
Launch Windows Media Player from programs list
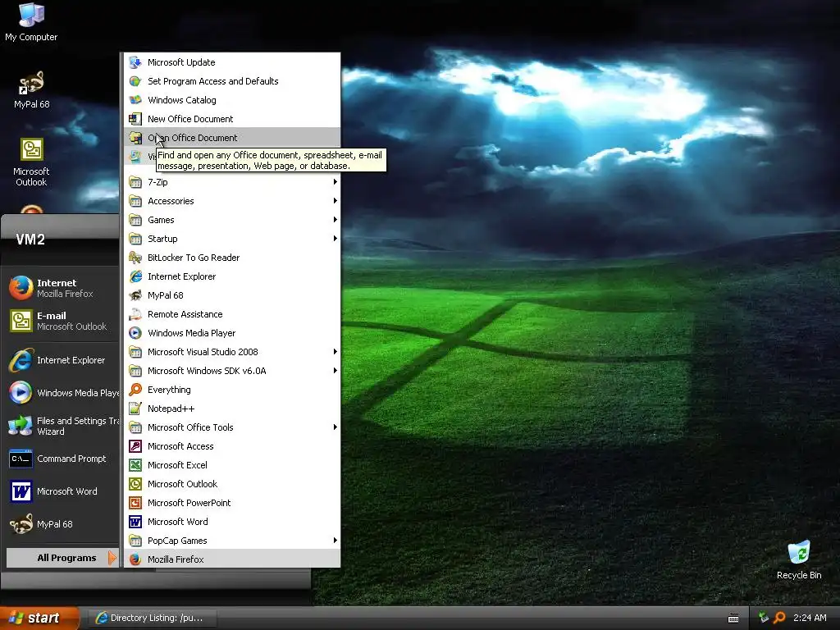pos(232,333)
